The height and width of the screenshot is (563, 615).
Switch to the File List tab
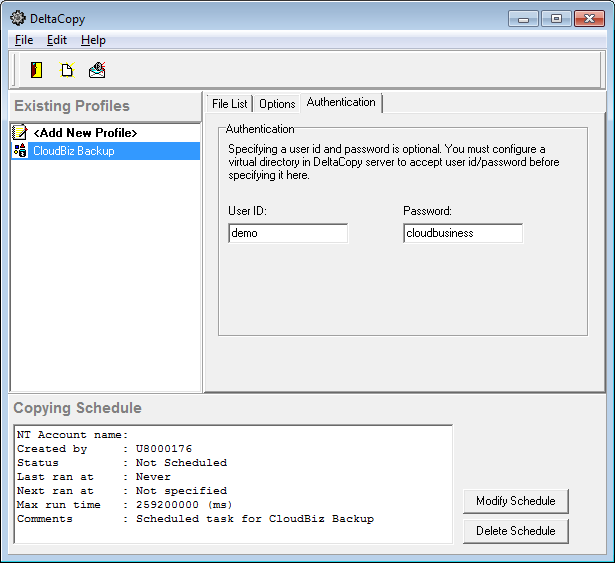tap(229, 104)
